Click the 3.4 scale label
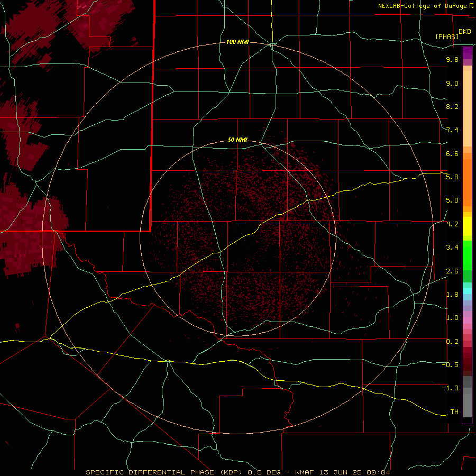 tap(452, 248)
